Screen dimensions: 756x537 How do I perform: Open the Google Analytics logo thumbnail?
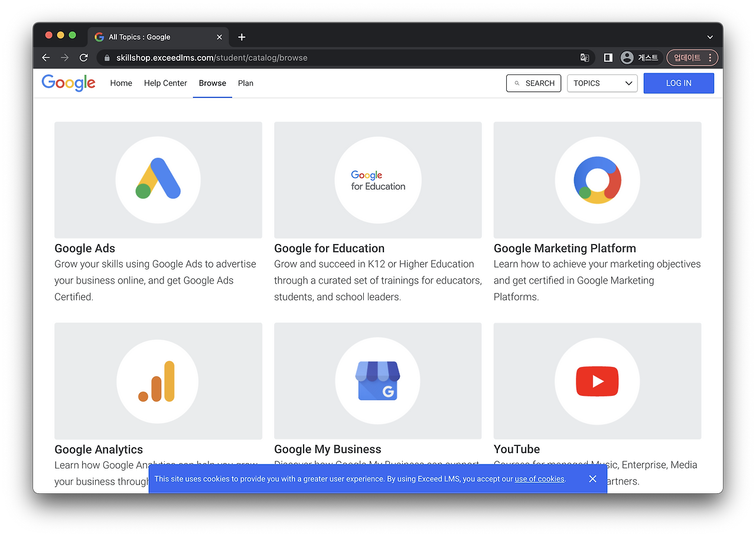point(158,381)
